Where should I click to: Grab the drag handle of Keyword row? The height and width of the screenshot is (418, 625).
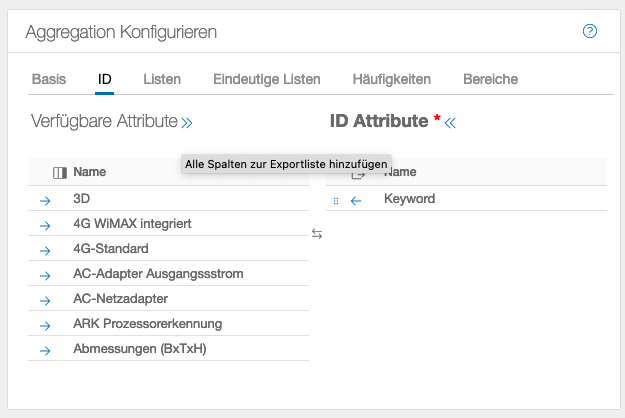coord(335,200)
